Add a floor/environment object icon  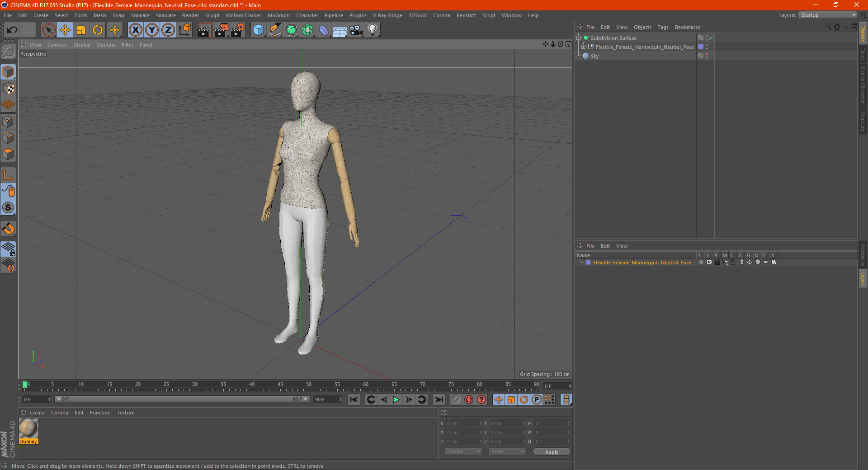point(340,30)
